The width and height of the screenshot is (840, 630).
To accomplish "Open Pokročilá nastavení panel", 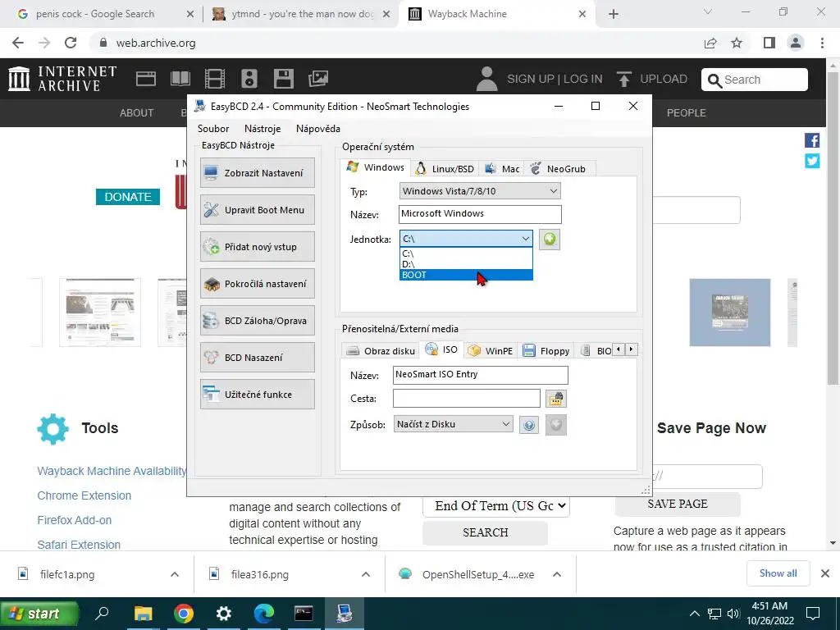I will pos(257,284).
